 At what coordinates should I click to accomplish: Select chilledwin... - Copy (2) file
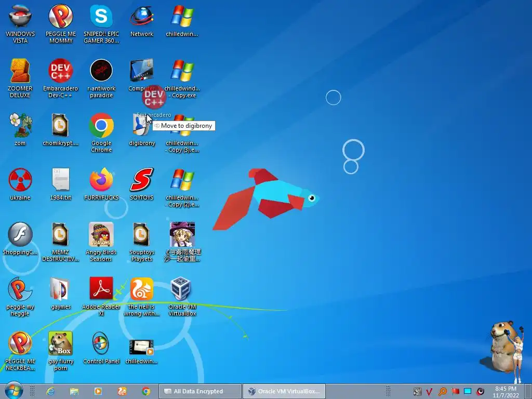click(x=182, y=188)
